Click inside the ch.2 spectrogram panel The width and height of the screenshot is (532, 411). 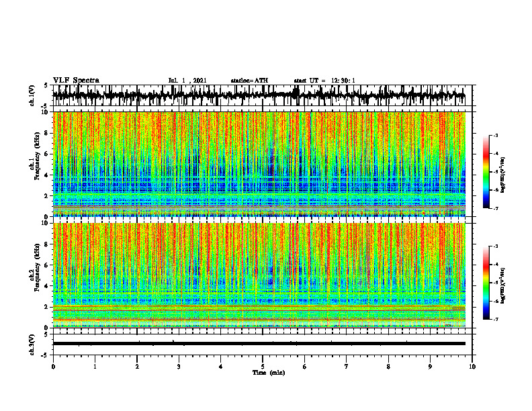[x=259, y=275]
